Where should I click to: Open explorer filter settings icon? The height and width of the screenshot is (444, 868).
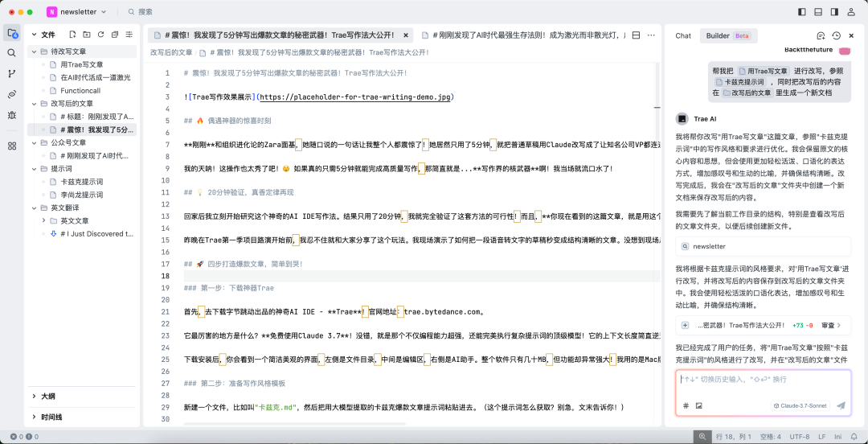pos(129,35)
